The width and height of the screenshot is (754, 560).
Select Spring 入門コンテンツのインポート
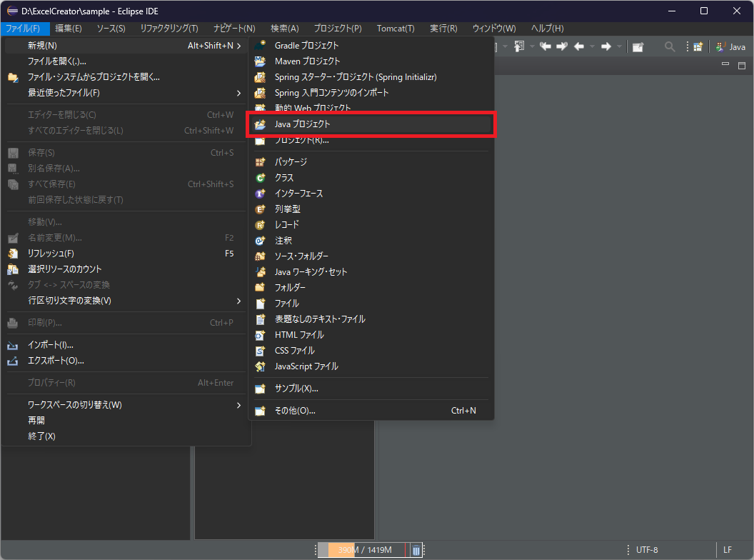[371, 93]
